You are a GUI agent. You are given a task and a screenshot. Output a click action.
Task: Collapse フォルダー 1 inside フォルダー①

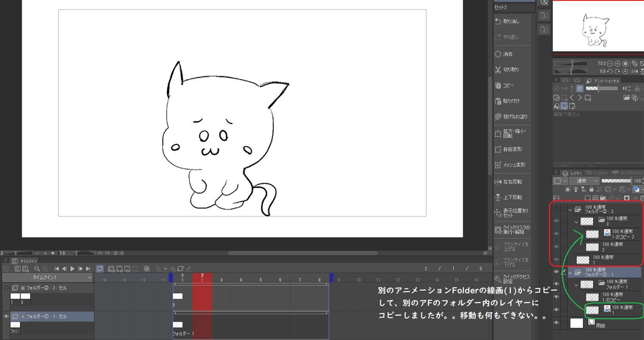(576, 284)
